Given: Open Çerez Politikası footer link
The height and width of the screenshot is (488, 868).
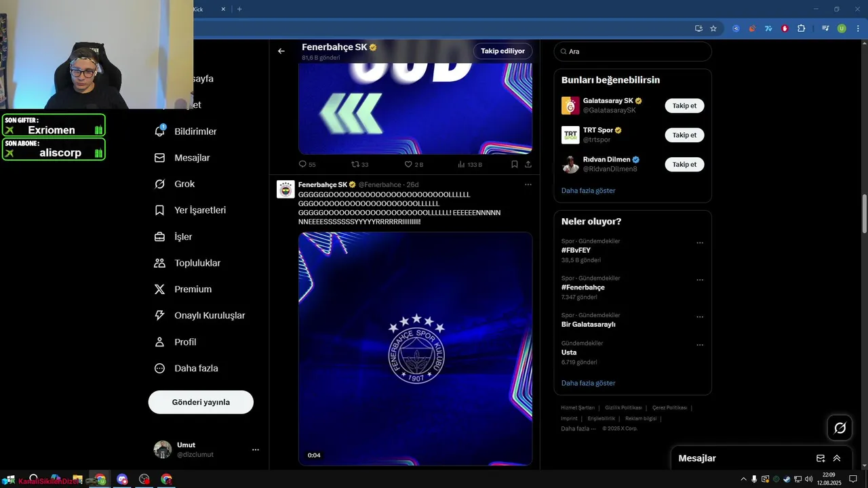Looking at the screenshot, I should point(669,407).
